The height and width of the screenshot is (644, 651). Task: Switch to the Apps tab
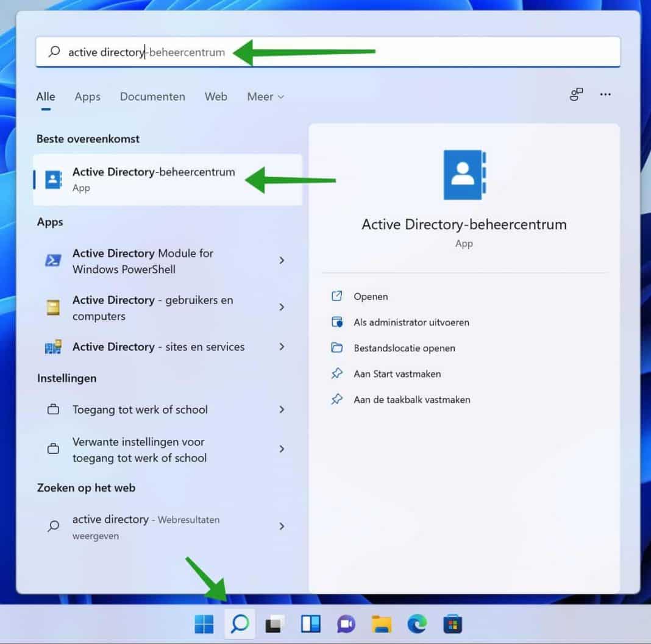click(87, 96)
